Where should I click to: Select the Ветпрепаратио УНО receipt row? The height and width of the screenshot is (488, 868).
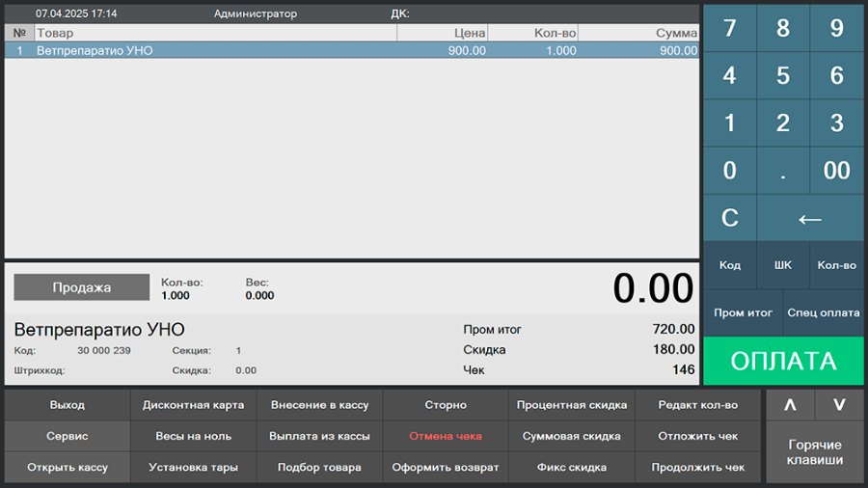click(352, 50)
